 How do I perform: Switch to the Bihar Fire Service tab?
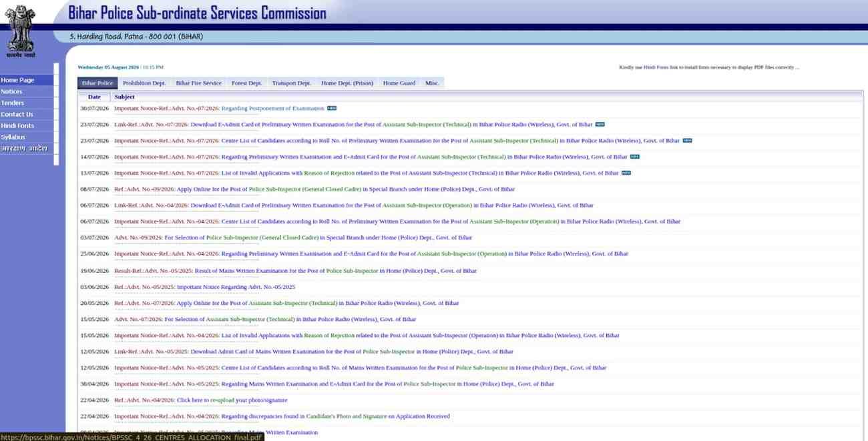click(198, 83)
